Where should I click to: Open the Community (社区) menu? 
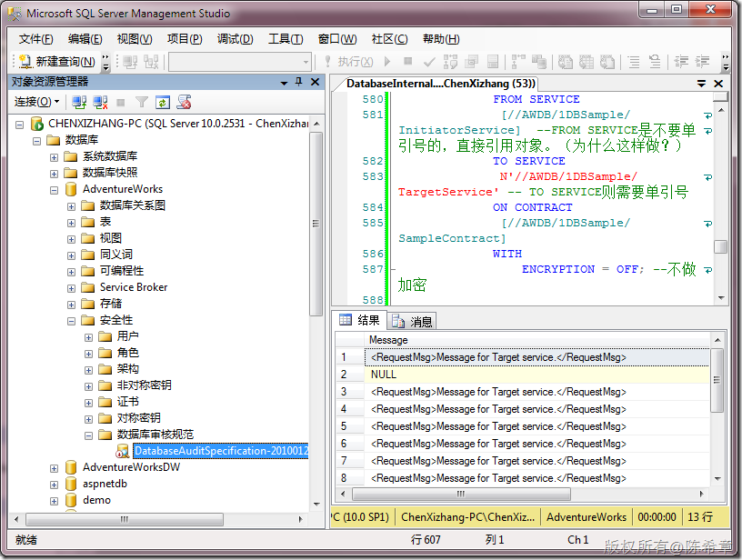389,39
